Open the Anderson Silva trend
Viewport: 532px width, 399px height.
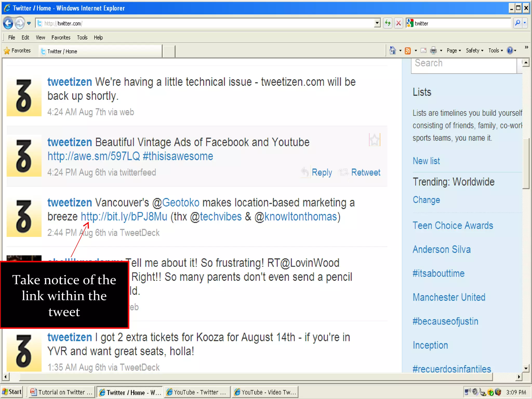tap(442, 249)
